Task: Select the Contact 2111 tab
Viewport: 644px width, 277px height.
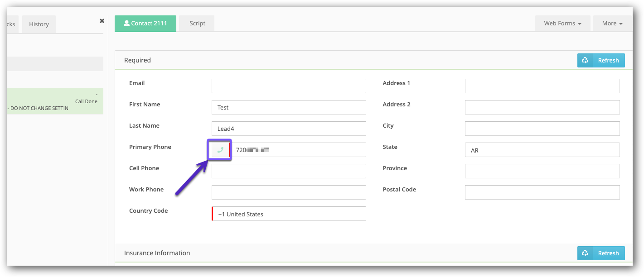Action: click(x=145, y=24)
